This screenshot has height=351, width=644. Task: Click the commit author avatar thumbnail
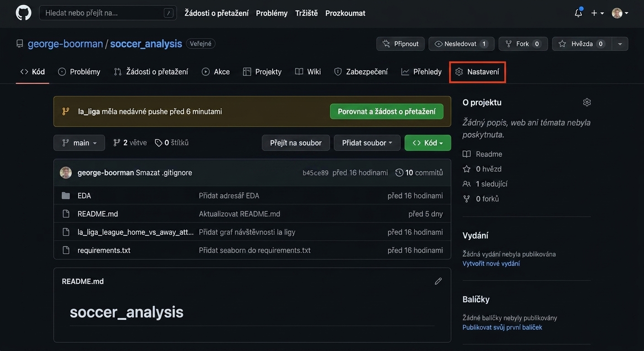point(66,173)
